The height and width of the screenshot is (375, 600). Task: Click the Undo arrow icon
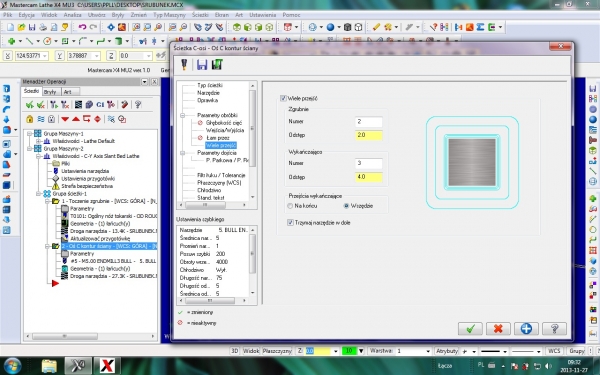[x=82, y=27]
